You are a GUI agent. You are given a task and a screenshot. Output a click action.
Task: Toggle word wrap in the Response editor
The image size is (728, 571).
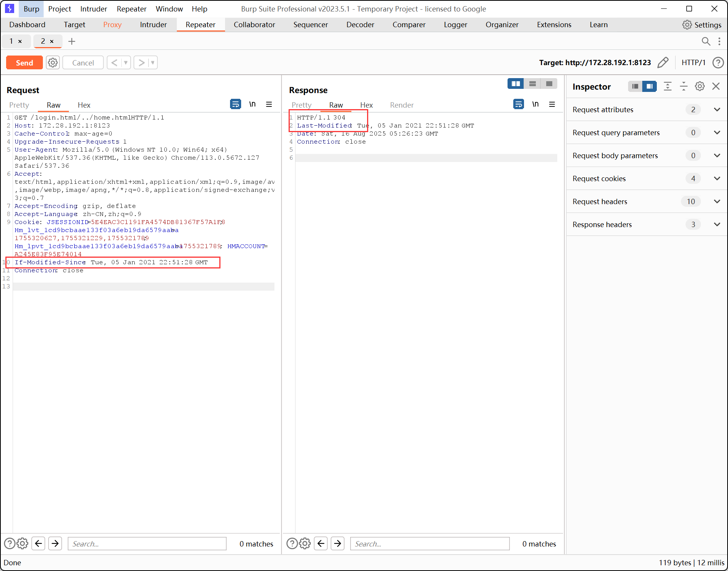(518, 104)
